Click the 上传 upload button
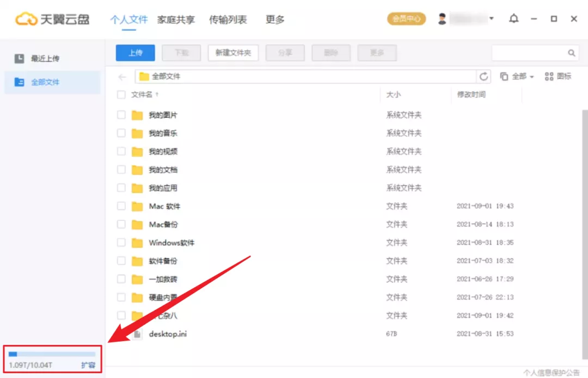Image resolution: width=588 pixels, height=378 pixels. 134,53
